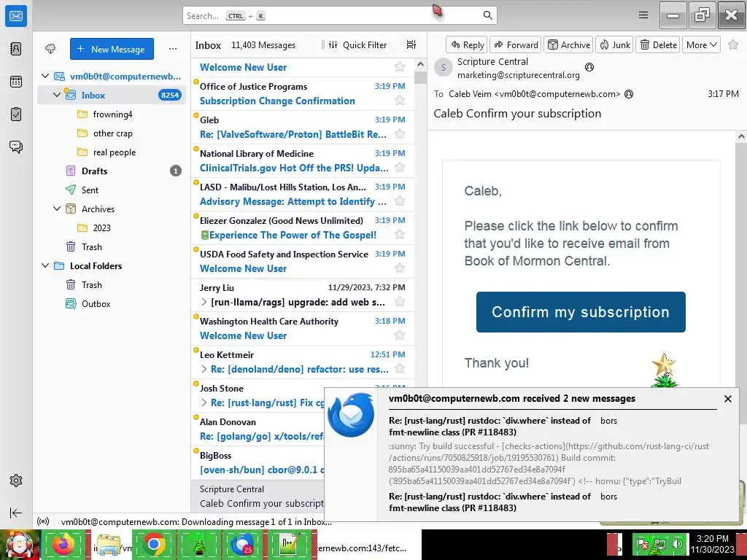The width and height of the screenshot is (747, 560).
Task: Open file explorer taskbar icon
Action: click(109, 544)
